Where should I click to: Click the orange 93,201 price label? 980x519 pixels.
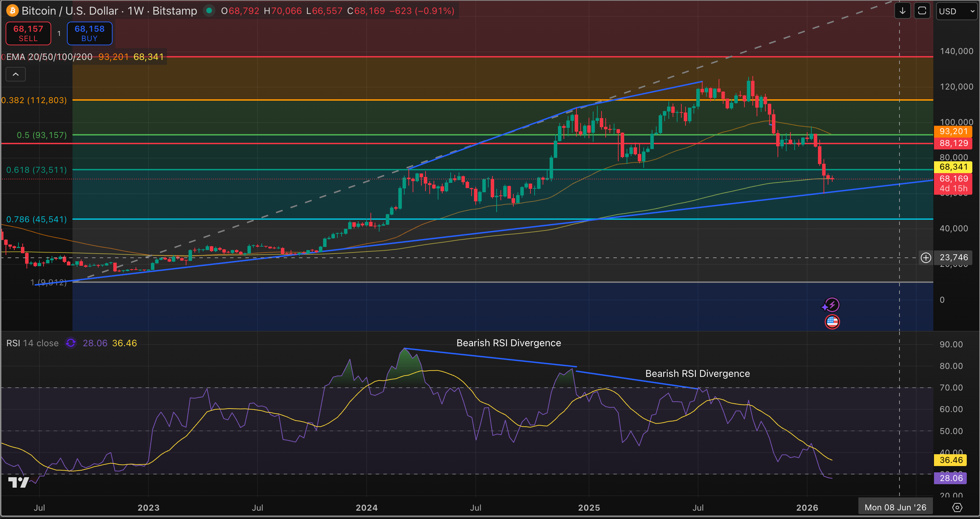pos(953,132)
